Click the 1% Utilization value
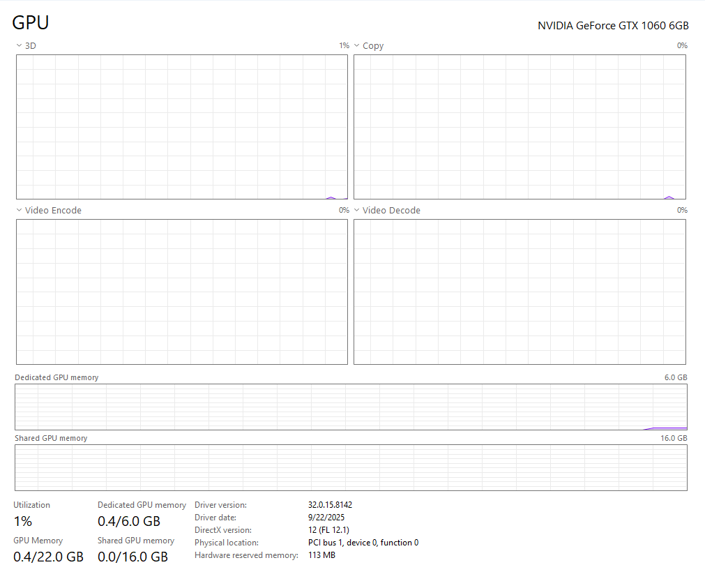 pyautogui.click(x=23, y=521)
